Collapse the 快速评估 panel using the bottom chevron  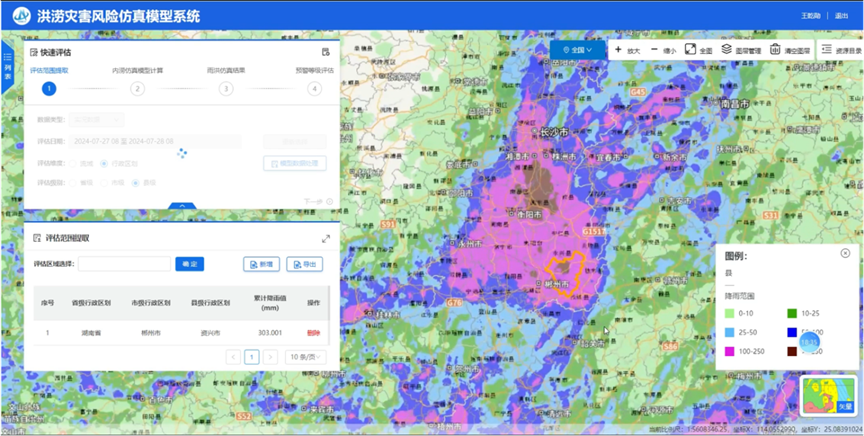point(181,205)
